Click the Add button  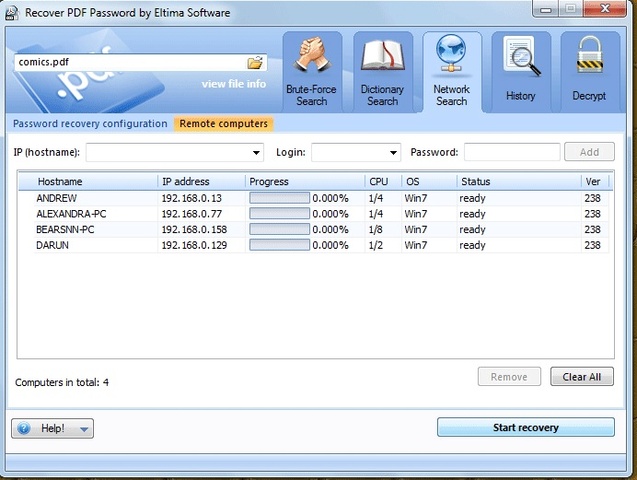[x=589, y=152]
